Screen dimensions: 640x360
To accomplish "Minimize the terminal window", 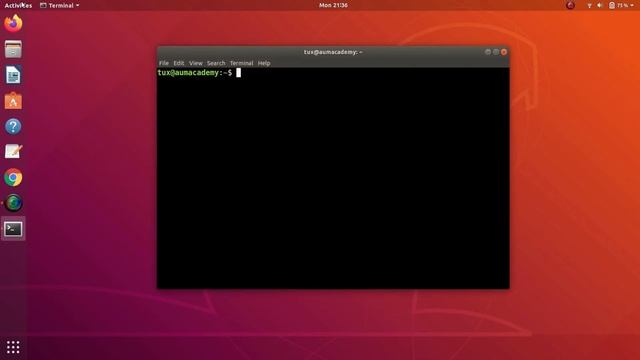I will pos(488,52).
